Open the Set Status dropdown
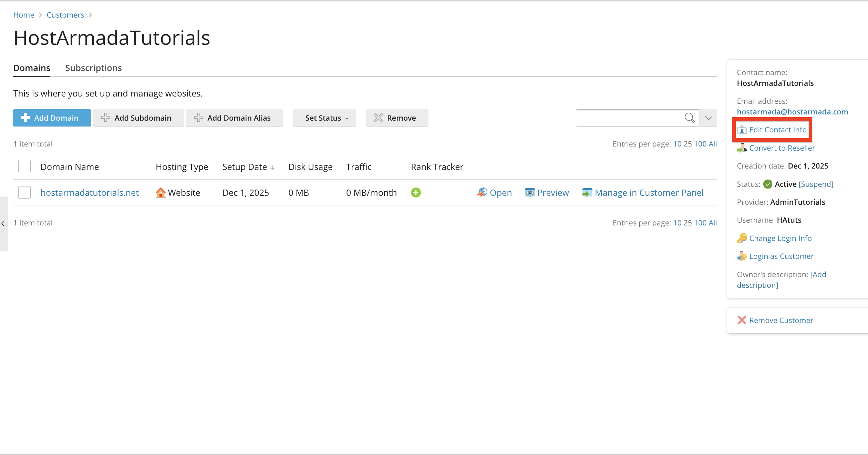Viewport: 868px width, 455px height. coord(324,118)
